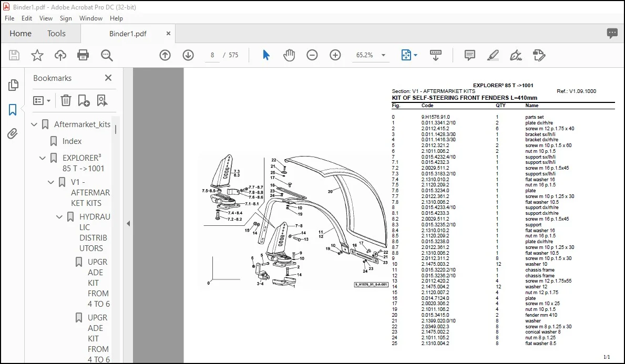Close the Bookmarks panel

click(108, 78)
